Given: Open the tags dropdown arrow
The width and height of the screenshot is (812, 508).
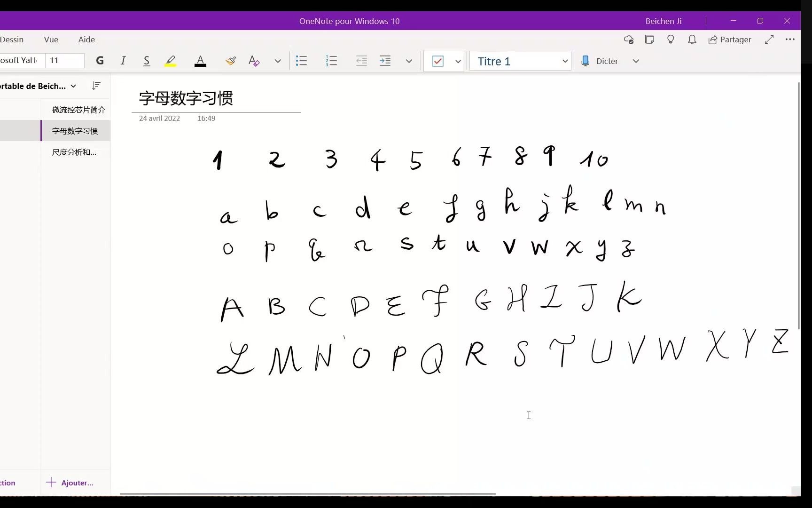Looking at the screenshot, I should tap(458, 62).
